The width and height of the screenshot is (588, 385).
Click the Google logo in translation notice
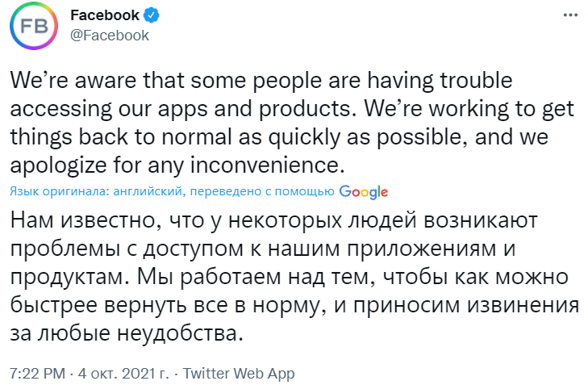[364, 191]
